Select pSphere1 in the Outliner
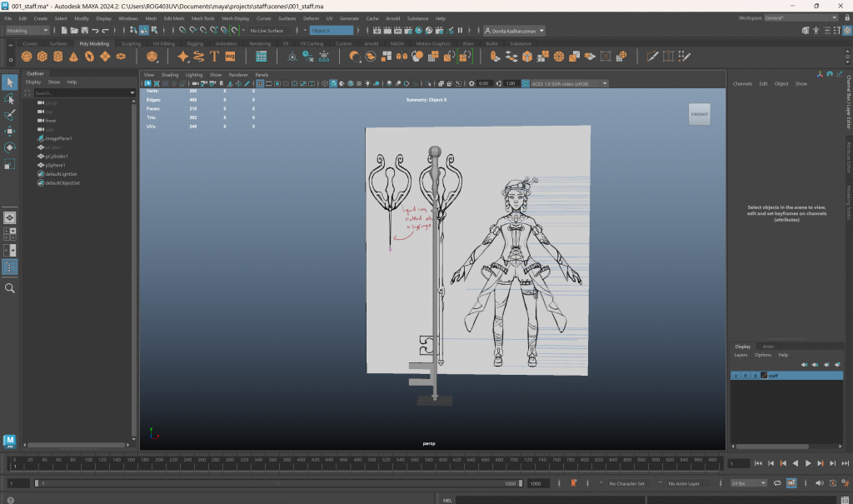Image resolution: width=853 pixels, height=504 pixels. (x=55, y=165)
